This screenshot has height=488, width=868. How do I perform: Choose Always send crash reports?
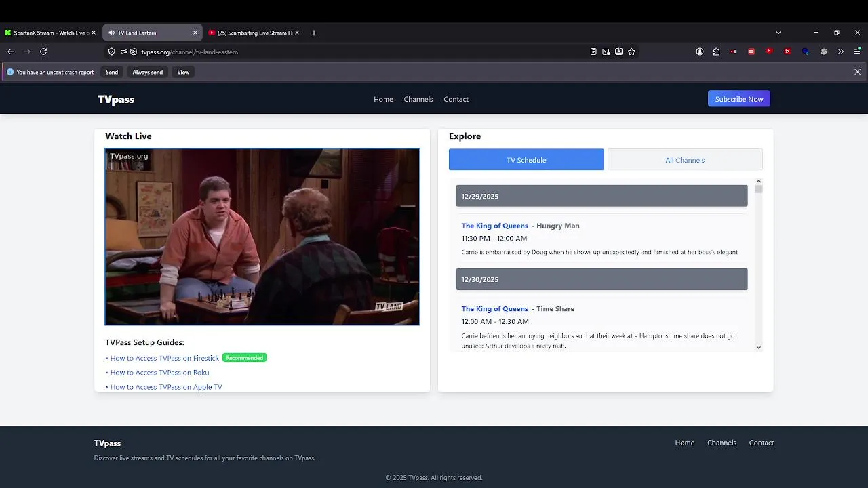pyautogui.click(x=147, y=72)
